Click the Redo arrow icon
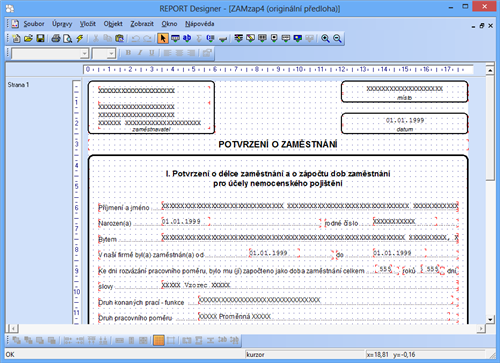 (x=147, y=38)
